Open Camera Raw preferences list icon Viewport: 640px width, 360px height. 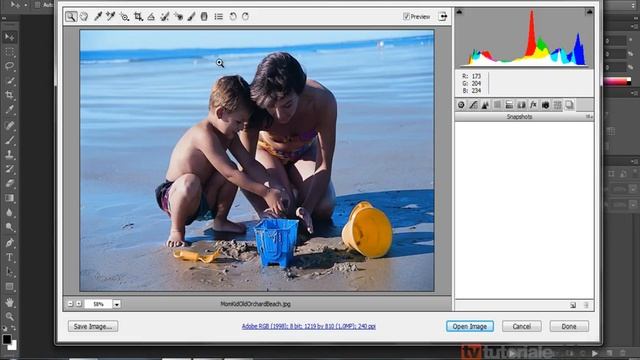[x=219, y=17]
